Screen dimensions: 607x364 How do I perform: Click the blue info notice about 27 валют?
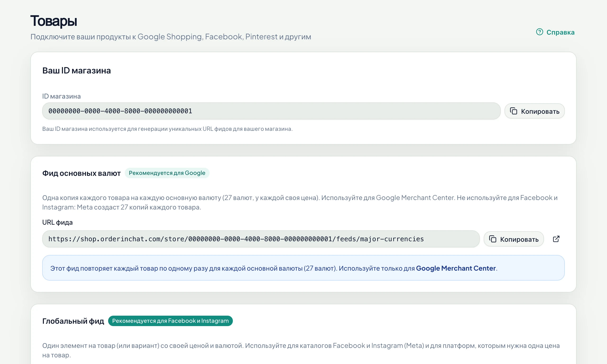tap(303, 268)
